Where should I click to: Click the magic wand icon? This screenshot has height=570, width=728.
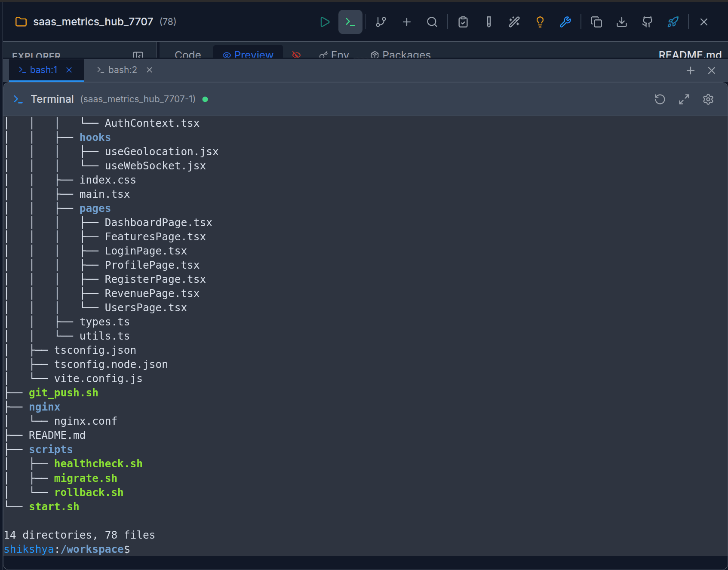[514, 22]
